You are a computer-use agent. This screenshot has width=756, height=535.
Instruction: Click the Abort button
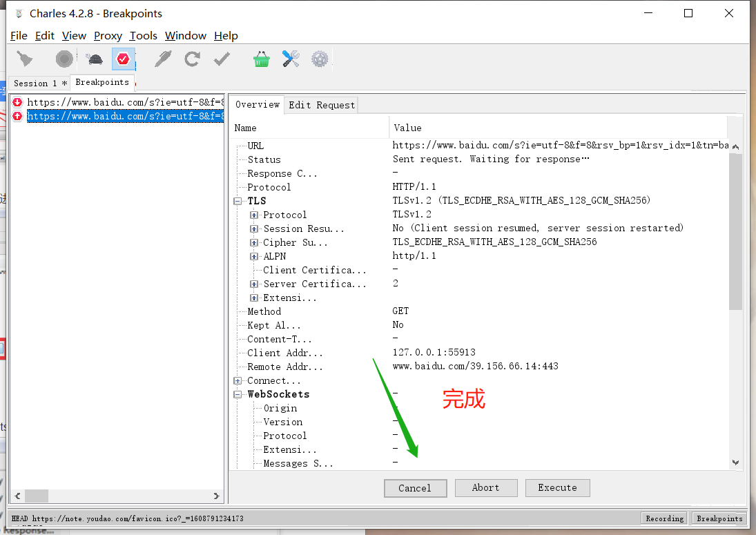coord(486,488)
